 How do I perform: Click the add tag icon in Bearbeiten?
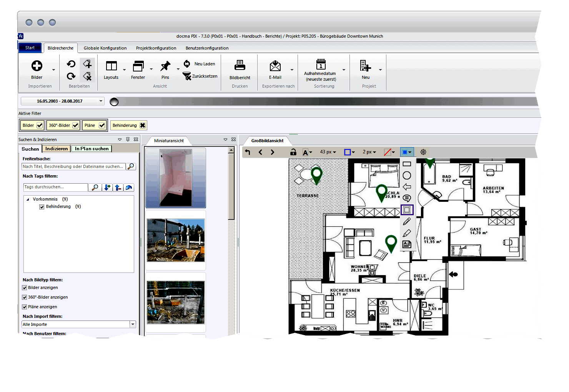point(87,64)
